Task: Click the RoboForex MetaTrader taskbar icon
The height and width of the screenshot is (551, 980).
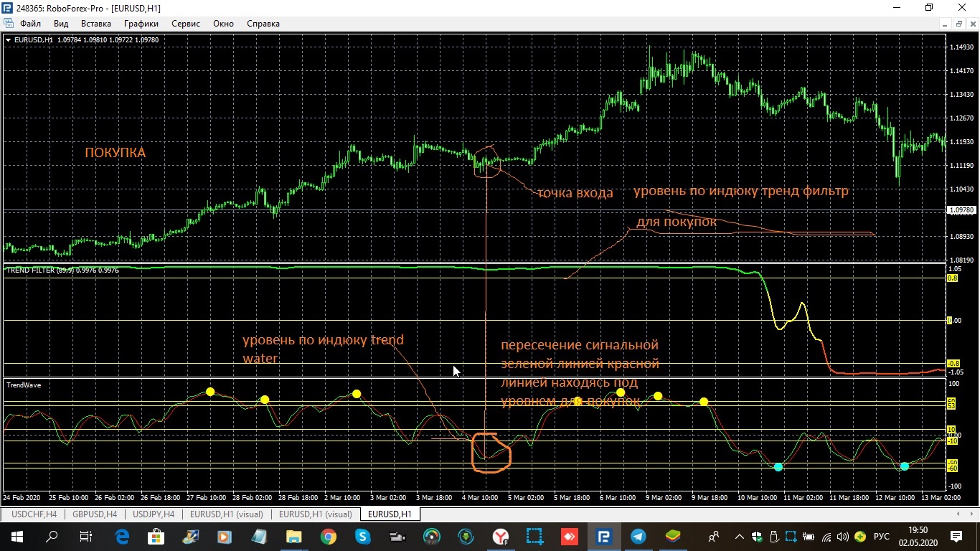Action: [x=603, y=536]
